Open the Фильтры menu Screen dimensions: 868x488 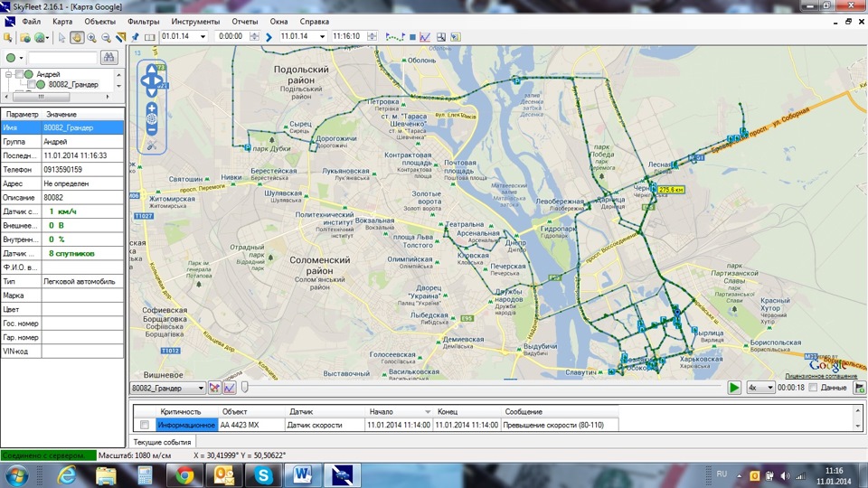[x=143, y=22]
